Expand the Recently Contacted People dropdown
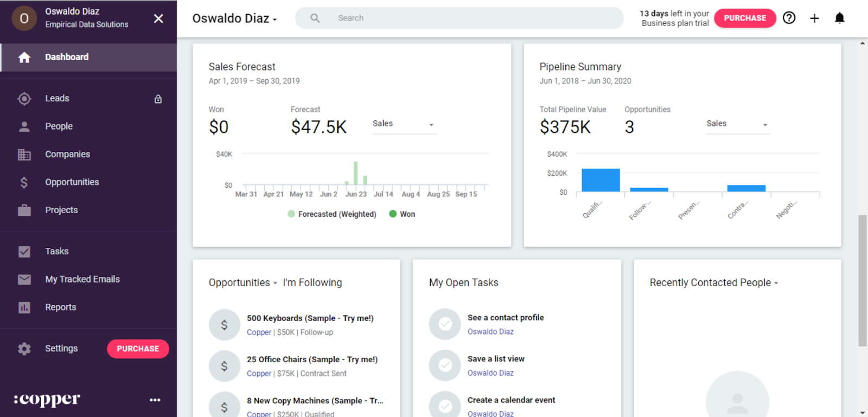 [x=714, y=283]
